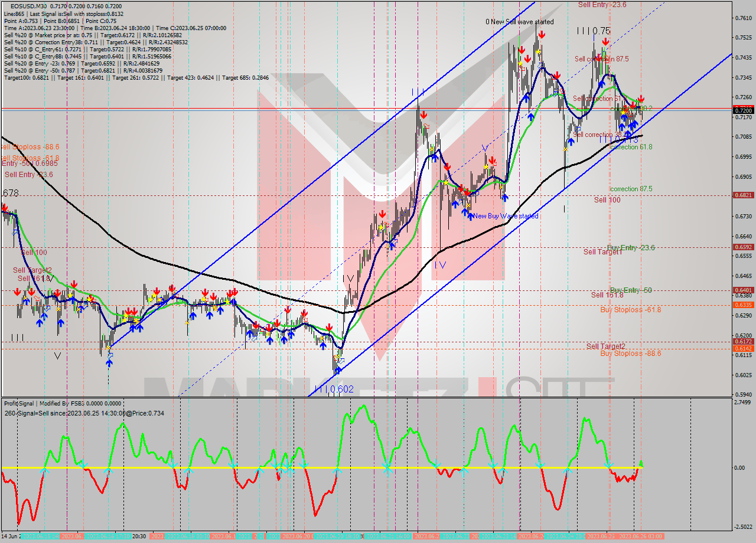
Task: Click the 'Buy Stoploss -88.6' label
Action: pyautogui.click(x=630, y=354)
